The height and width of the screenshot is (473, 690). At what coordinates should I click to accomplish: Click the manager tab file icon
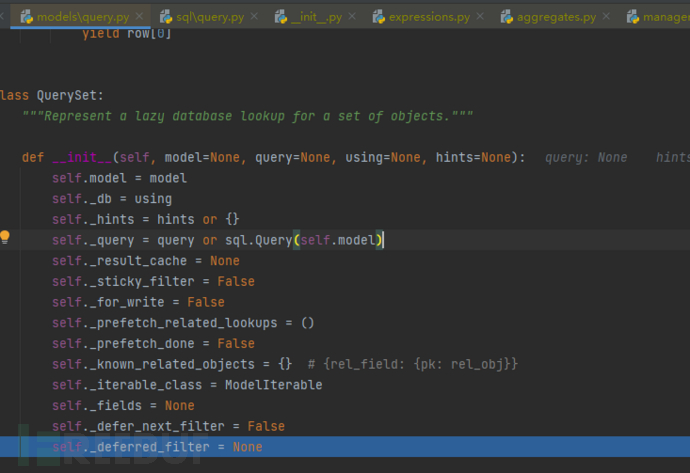pyautogui.click(x=633, y=16)
